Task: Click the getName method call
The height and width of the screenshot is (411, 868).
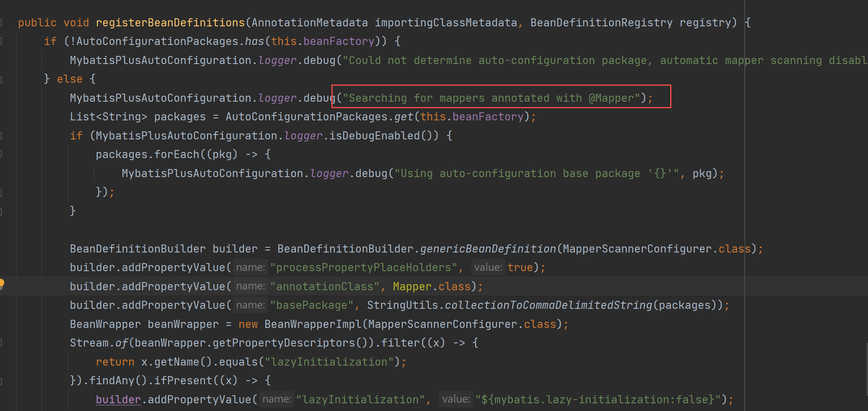Action: [x=177, y=362]
